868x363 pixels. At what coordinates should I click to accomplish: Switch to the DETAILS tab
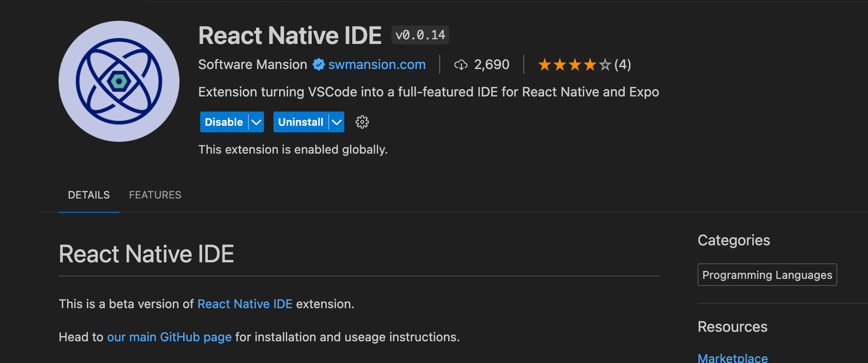coord(89,195)
